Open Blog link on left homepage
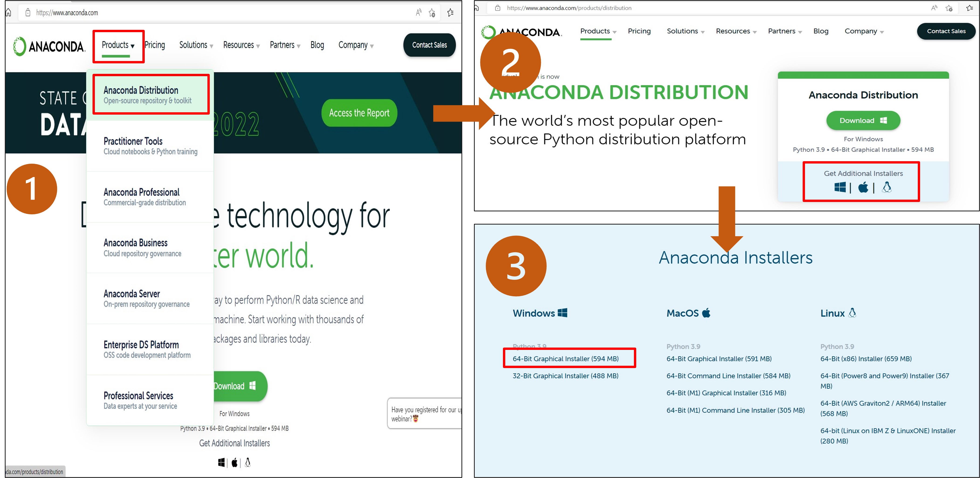980x478 pixels. pos(317,45)
